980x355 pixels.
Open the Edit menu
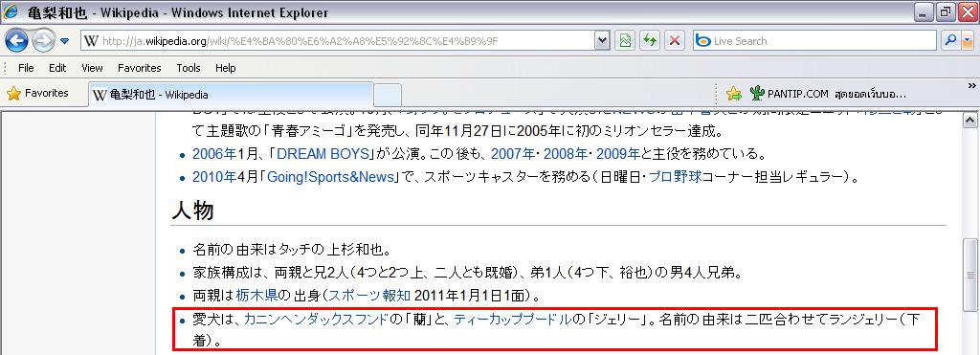(57, 68)
